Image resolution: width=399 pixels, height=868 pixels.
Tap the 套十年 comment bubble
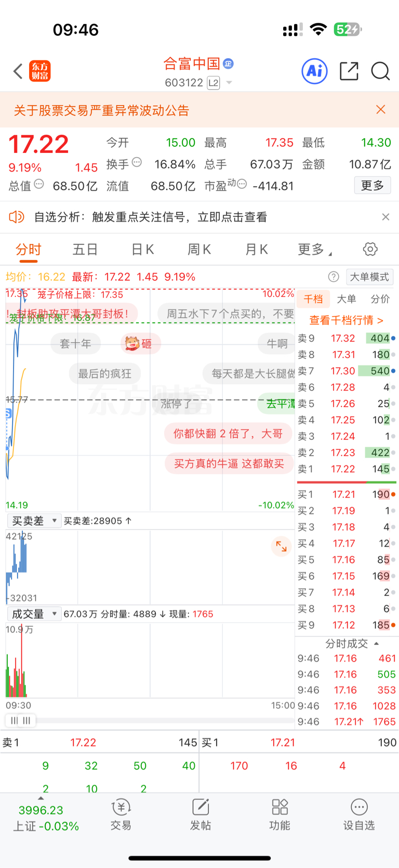tap(75, 343)
